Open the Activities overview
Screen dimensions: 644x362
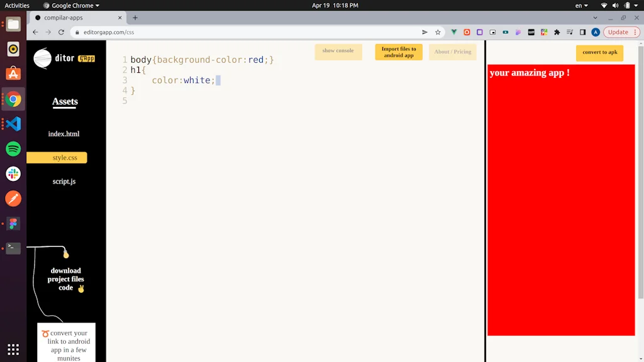pyautogui.click(x=16, y=5)
